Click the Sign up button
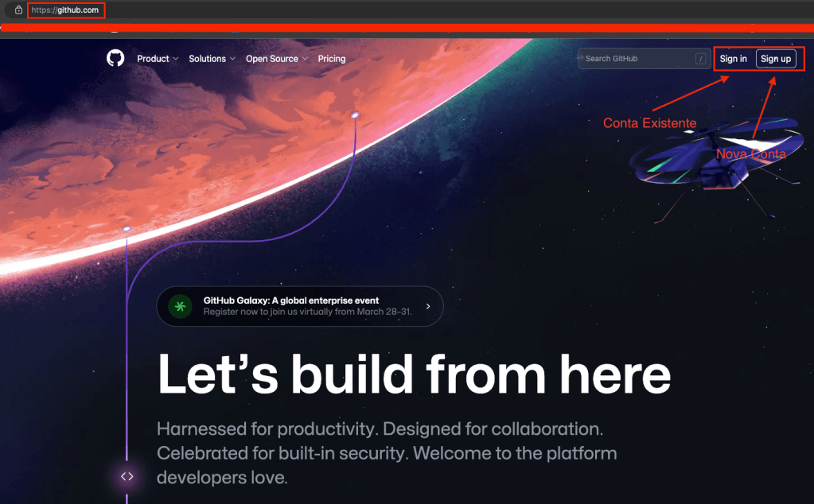The width and height of the screenshot is (814, 504). (776, 59)
